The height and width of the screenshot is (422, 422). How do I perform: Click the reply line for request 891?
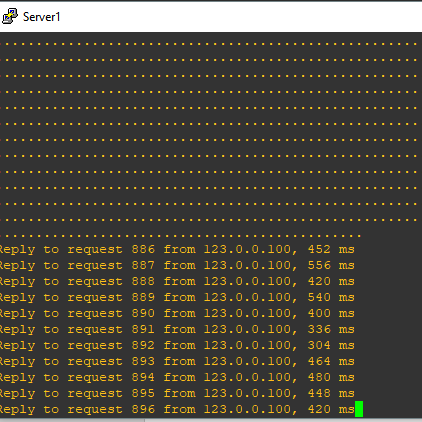177,329
